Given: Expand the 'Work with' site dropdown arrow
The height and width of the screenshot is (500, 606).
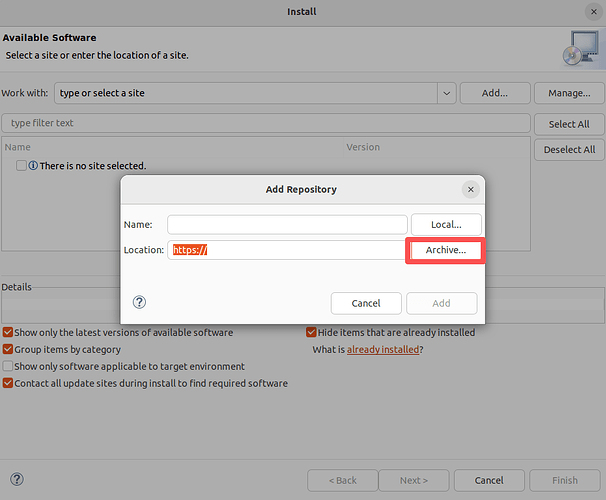Looking at the screenshot, I should tap(446, 93).
